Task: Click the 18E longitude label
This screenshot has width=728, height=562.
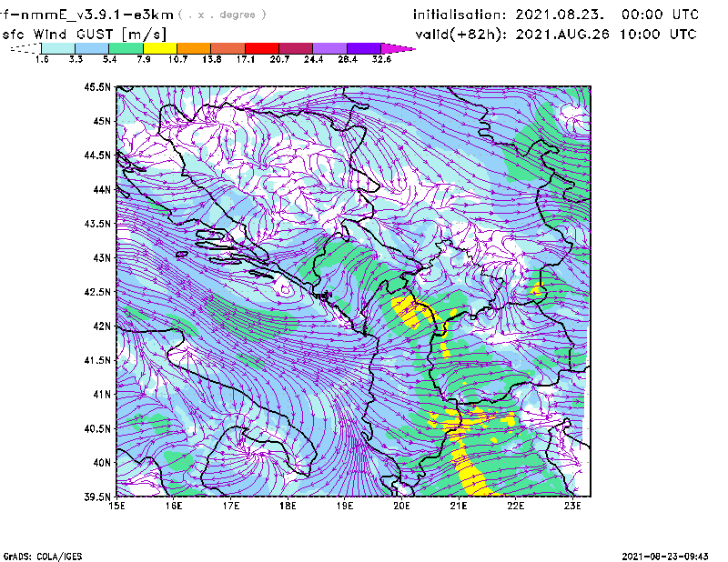Action: click(288, 506)
